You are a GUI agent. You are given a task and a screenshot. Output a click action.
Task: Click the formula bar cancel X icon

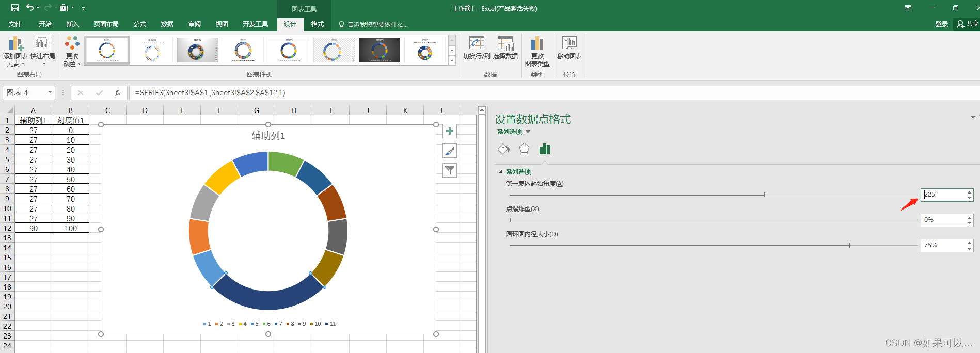[81, 93]
